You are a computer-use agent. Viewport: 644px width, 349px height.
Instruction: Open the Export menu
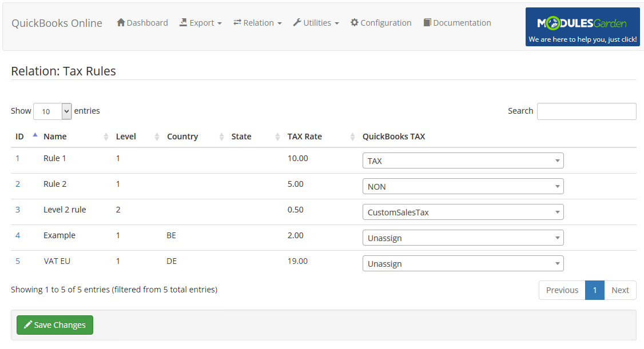pyautogui.click(x=201, y=23)
